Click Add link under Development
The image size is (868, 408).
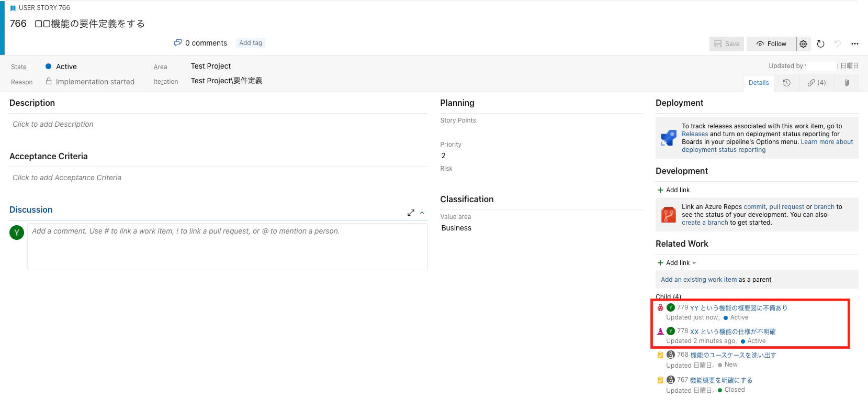coord(674,190)
